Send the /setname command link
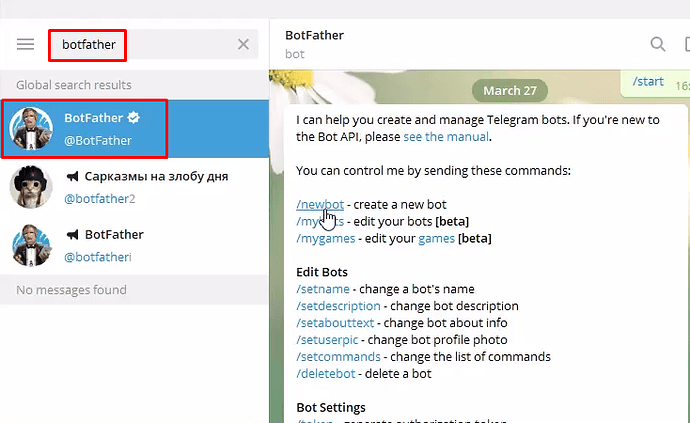 tap(323, 289)
